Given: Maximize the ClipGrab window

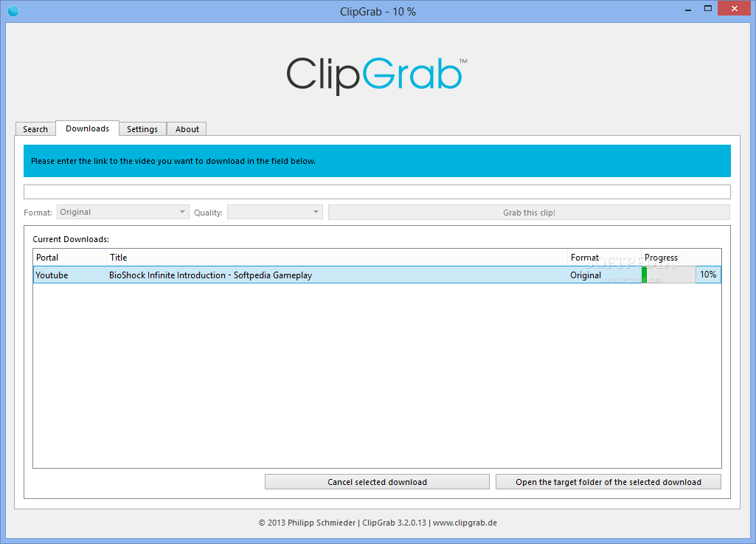Looking at the screenshot, I should [708, 9].
